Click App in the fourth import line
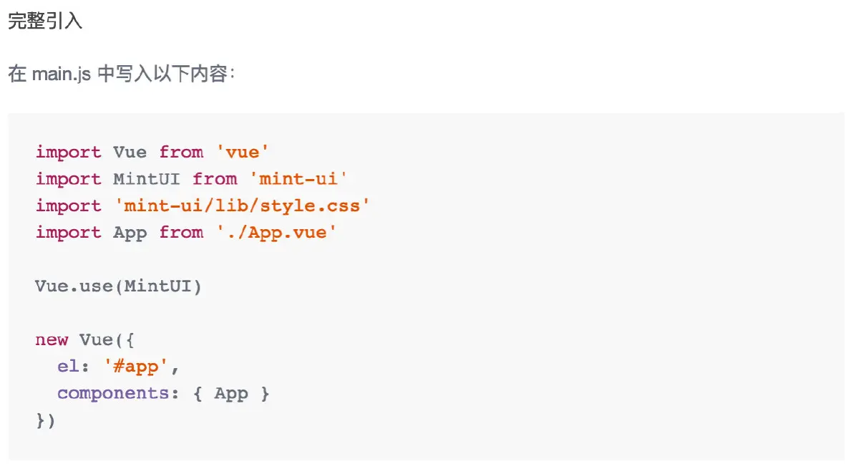The width and height of the screenshot is (868, 464). (130, 233)
